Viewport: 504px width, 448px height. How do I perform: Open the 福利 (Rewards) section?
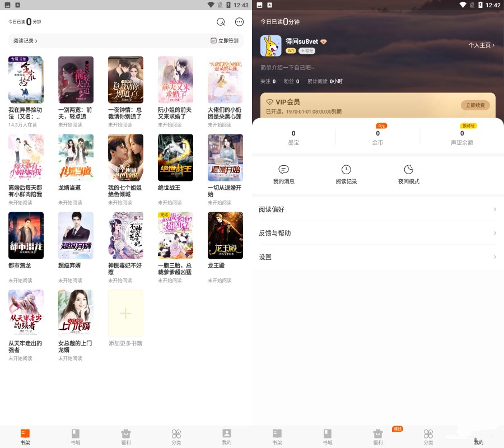click(x=125, y=436)
